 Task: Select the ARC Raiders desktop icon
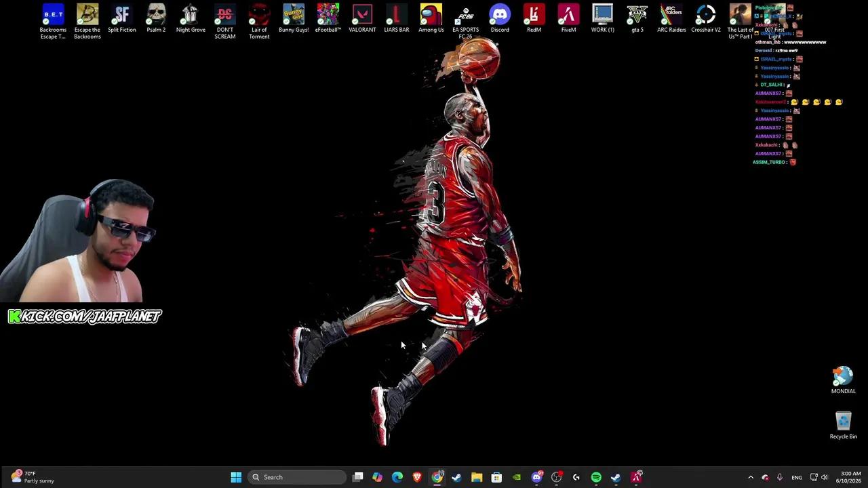[x=671, y=18]
